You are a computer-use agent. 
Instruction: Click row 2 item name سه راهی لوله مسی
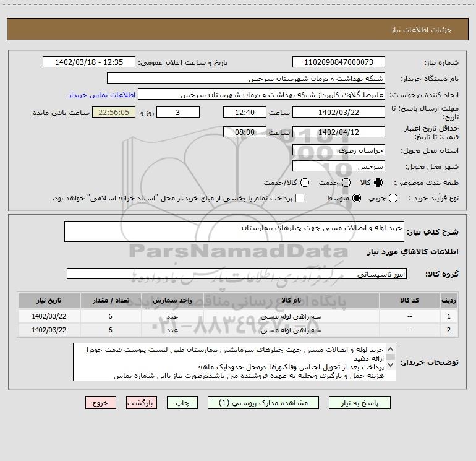291,330
